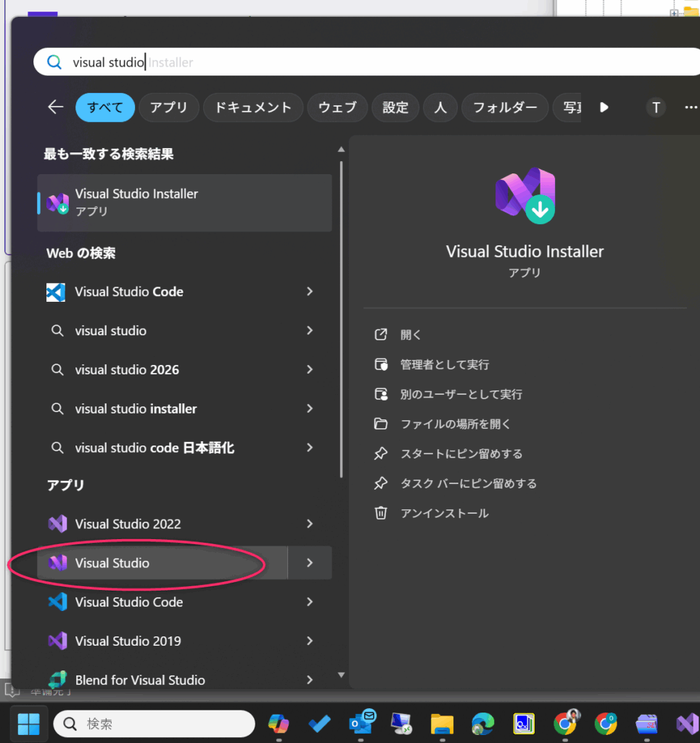Choose 管理者として実行 for Visual Studio Installer
The height and width of the screenshot is (743, 700).
(x=445, y=364)
